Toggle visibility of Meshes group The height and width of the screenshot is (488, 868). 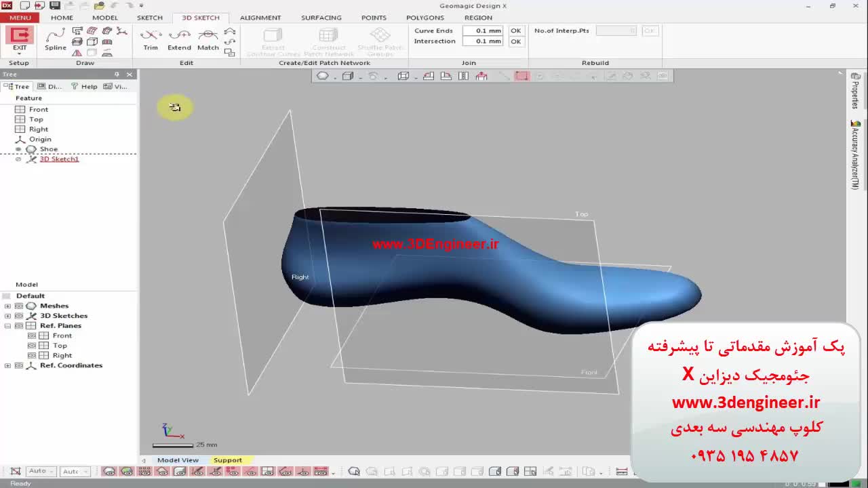coord(19,306)
